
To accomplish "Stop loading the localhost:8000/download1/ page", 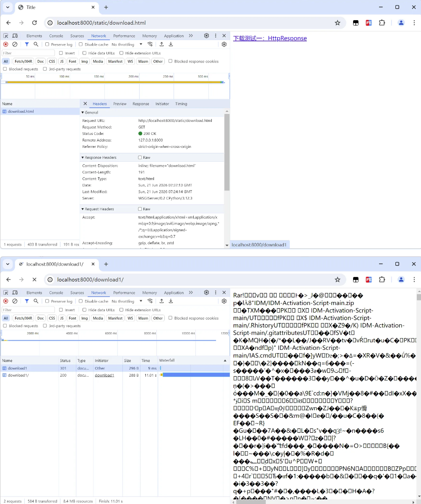I will coord(34,279).
